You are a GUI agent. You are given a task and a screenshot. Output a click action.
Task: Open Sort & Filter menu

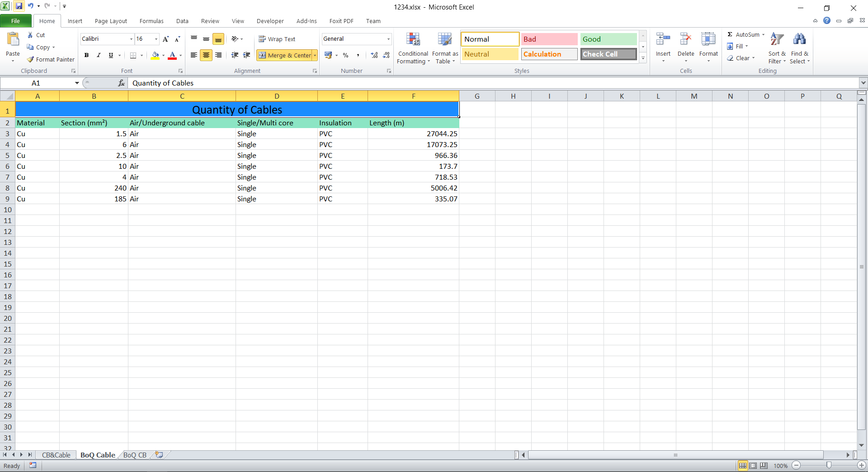777,48
